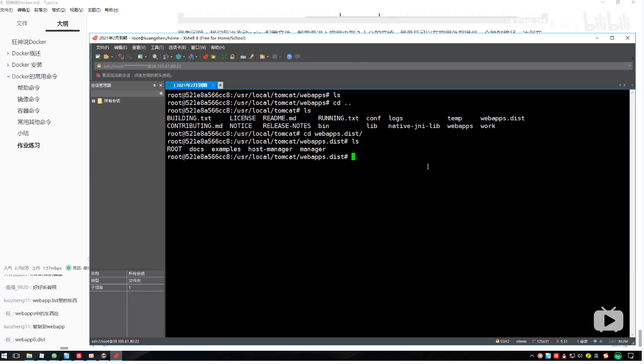The image size is (644, 364).
Task: Select the '1 2021年2月到期' session tab
Action: point(191,86)
